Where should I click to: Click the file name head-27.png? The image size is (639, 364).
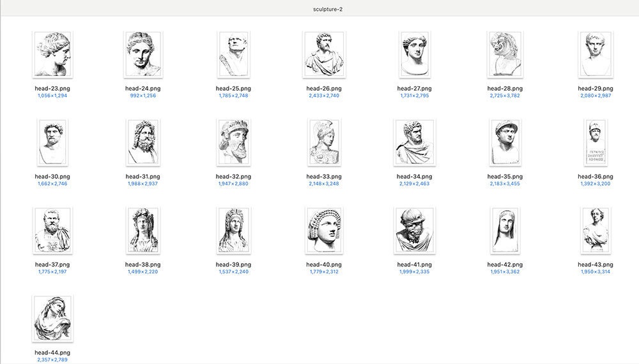pyautogui.click(x=415, y=88)
